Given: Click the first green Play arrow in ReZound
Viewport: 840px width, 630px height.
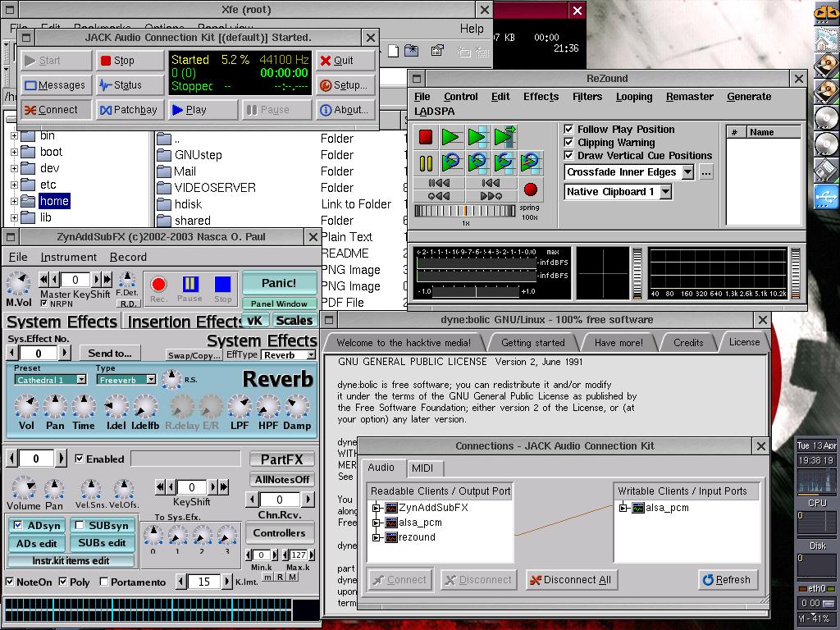Looking at the screenshot, I should point(451,137).
